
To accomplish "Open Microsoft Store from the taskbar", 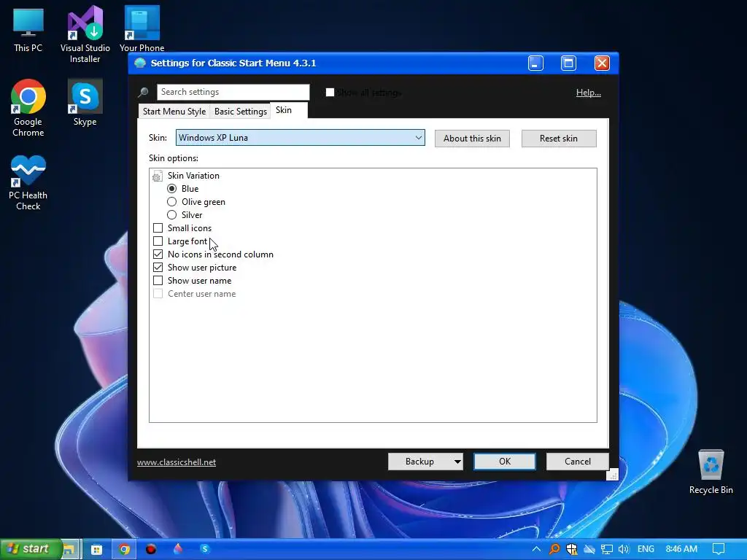I will point(97,549).
